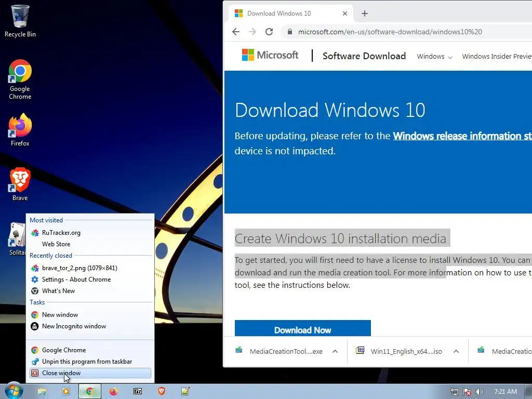Select the New window task
532x399 pixels.
tap(90, 315)
